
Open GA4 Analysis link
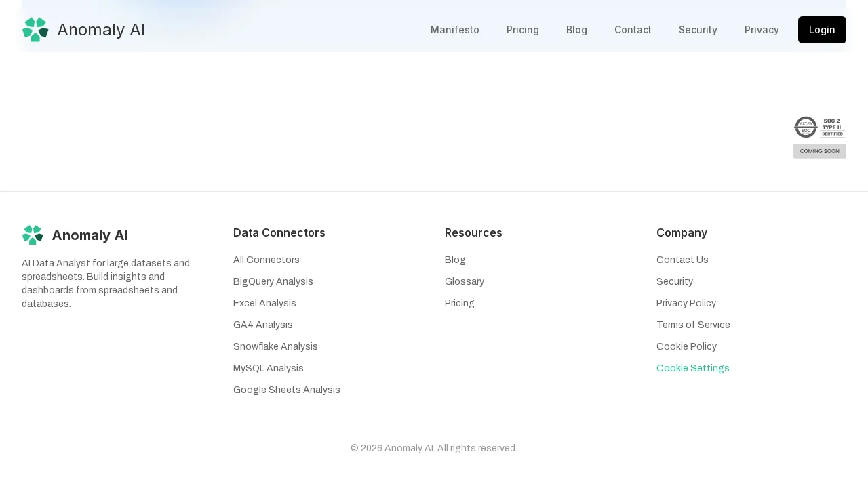pyautogui.click(x=262, y=325)
